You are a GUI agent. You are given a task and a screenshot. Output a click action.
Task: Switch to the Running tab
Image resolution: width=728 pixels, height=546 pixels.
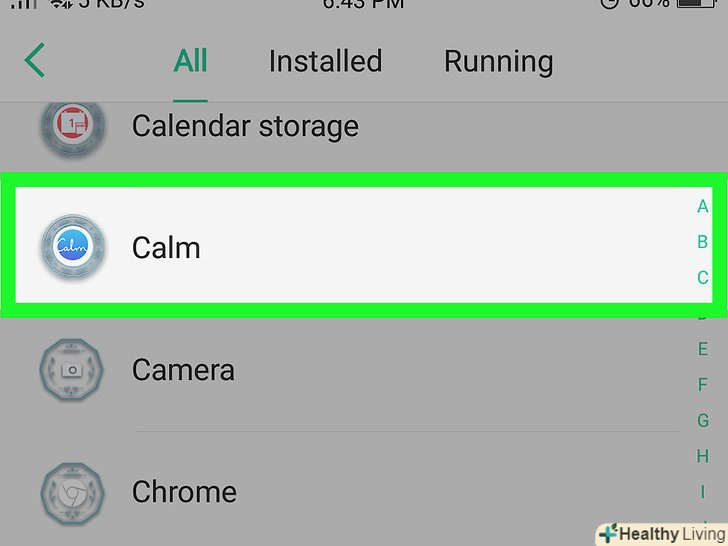[x=498, y=61]
